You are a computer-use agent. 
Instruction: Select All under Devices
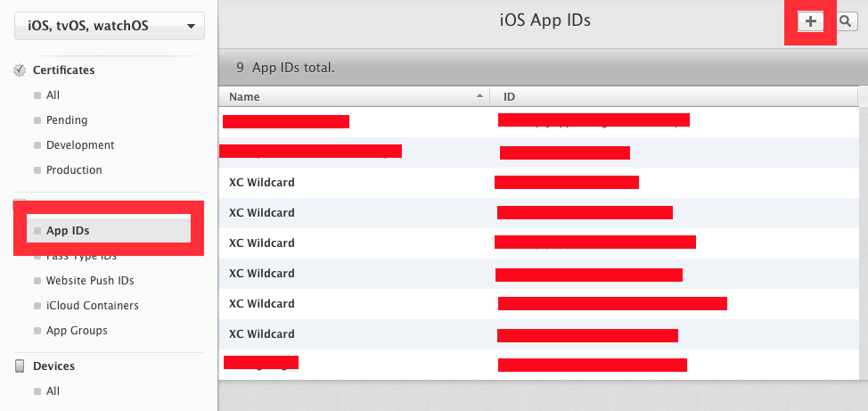tap(53, 391)
